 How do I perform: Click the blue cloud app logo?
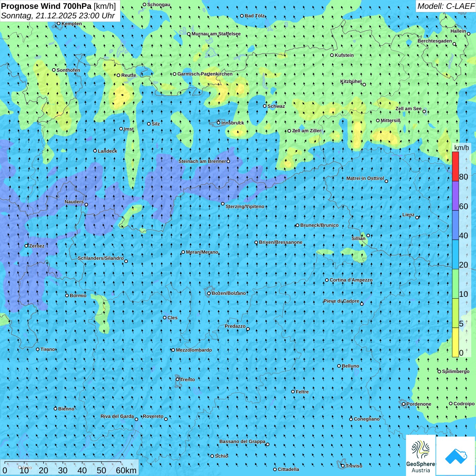tap(456, 456)
